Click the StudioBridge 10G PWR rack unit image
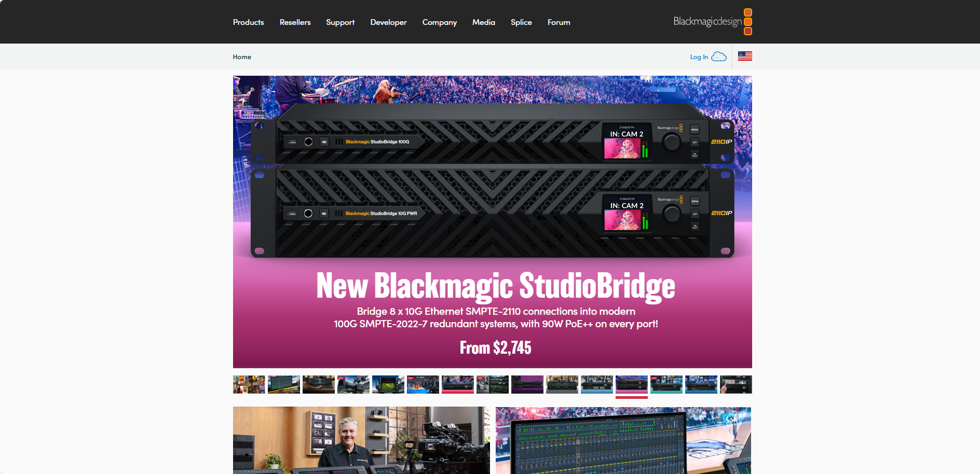 click(x=492, y=212)
